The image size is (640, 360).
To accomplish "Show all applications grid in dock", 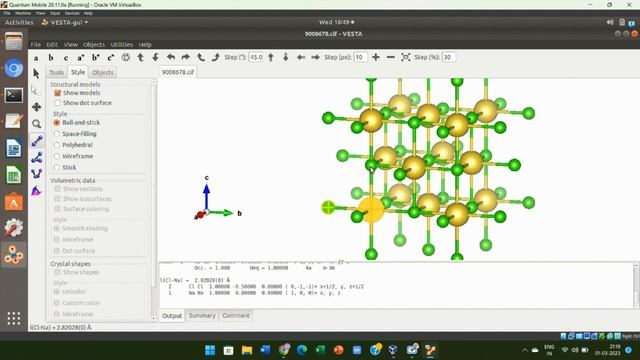I will (x=13, y=318).
